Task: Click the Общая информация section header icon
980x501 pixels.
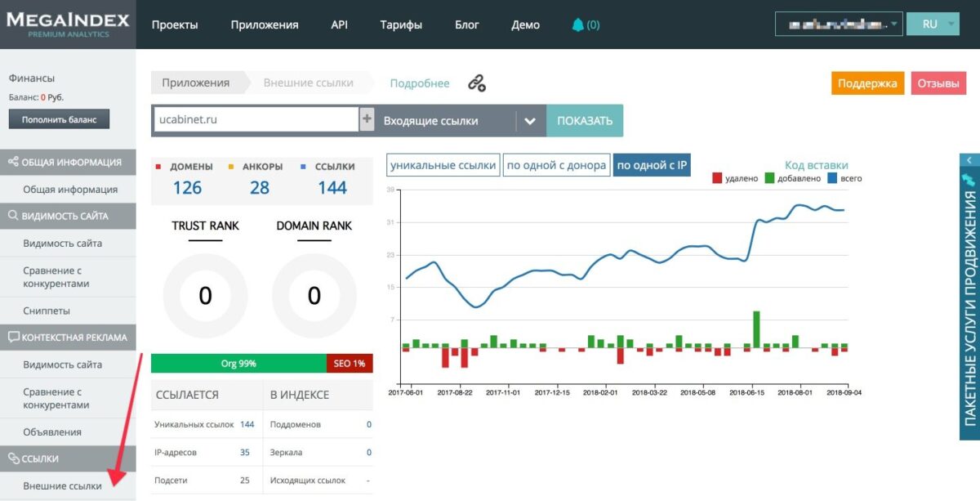Action: point(13,162)
